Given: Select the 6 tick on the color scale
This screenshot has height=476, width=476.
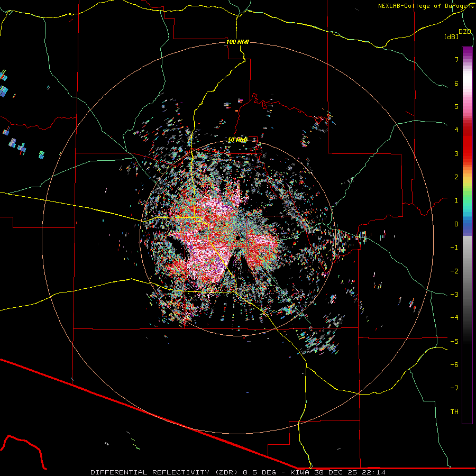Looking at the screenshot, I should tap(456, 83).
